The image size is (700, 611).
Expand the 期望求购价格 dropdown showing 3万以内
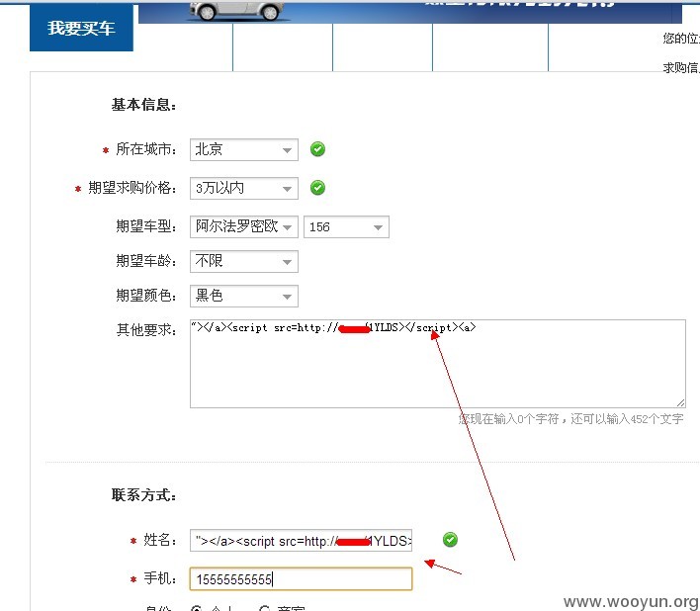(x=244, y=188)
